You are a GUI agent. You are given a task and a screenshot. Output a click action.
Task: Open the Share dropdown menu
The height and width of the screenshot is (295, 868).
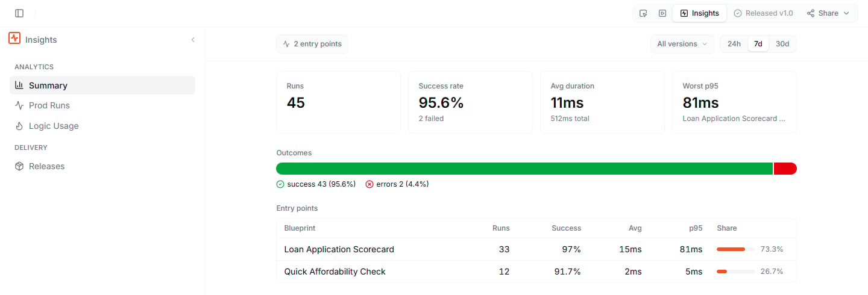point(828,13)
